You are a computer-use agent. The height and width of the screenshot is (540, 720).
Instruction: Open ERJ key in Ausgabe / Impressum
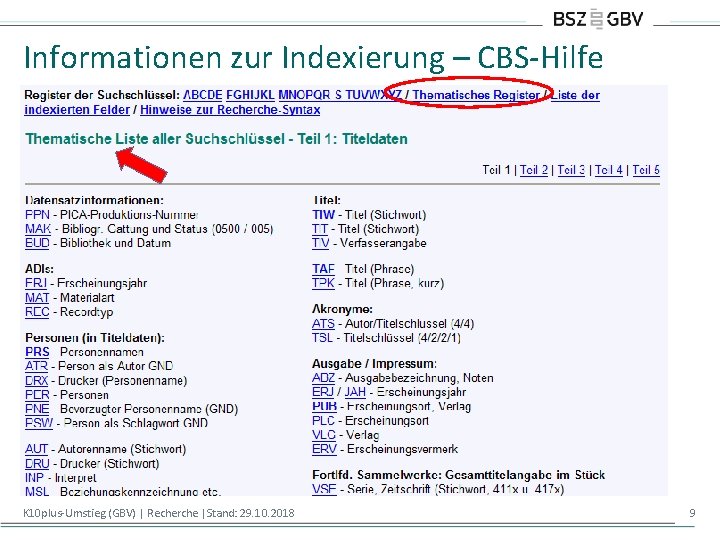pyautogui.click(x=323, y=392)
